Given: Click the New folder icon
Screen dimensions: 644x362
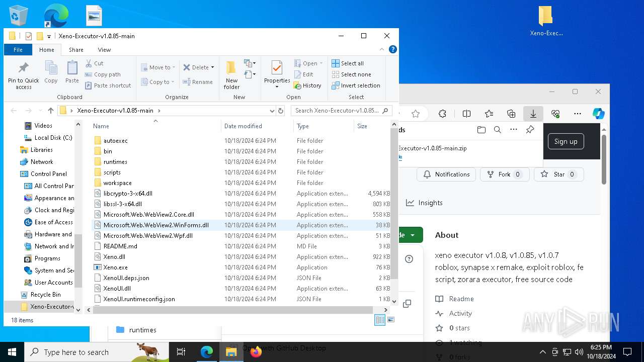Looking at the screenshot, I should click(231, 68).
